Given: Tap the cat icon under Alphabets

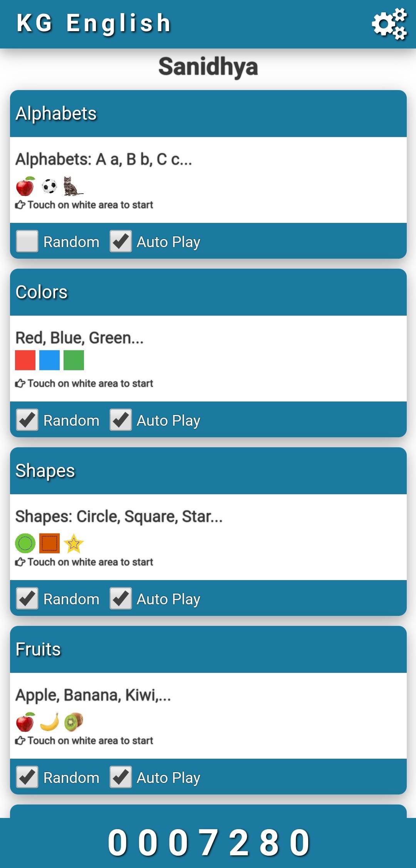Looking at the screenshot, I should [72, 186].
